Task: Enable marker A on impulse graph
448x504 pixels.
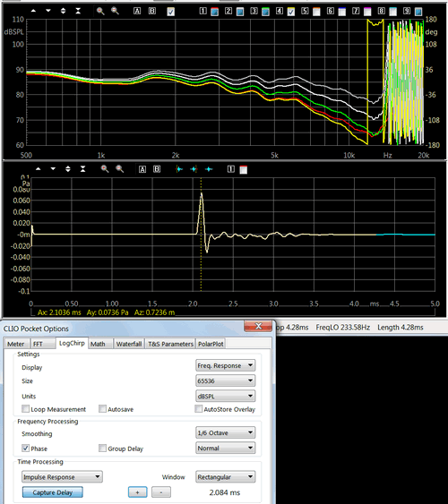Action: 142,169
